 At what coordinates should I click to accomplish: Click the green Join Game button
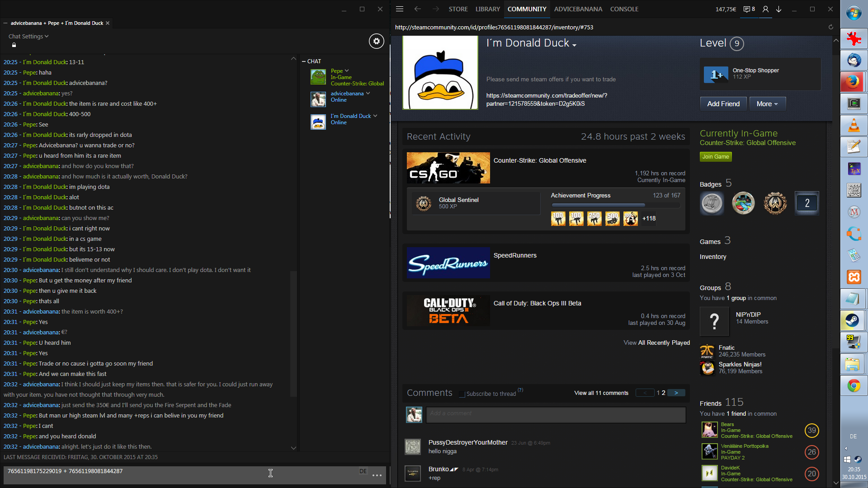tap(715, 157)
